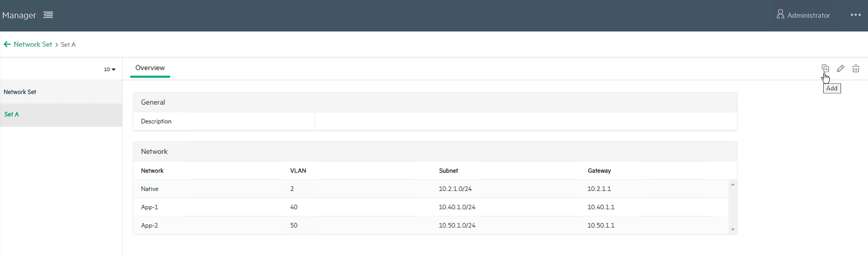
Task: Click the Add network set icon
Action: [825, 69]
